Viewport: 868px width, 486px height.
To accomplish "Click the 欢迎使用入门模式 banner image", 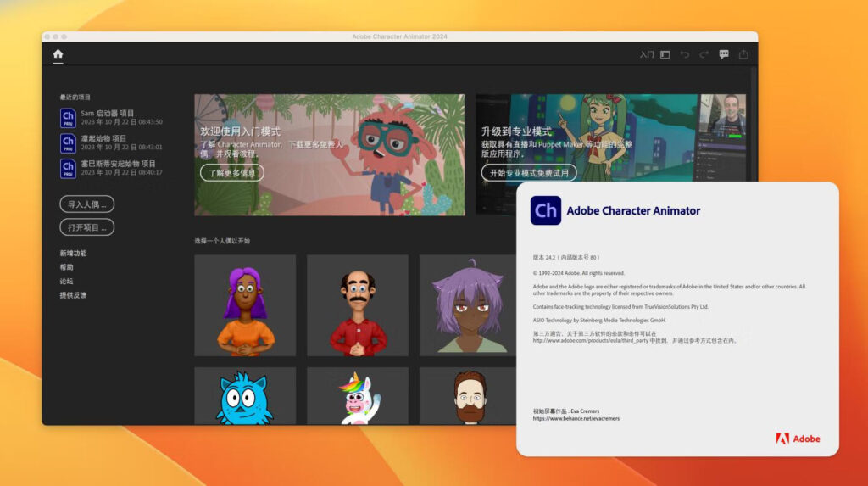I will [330, 155].
